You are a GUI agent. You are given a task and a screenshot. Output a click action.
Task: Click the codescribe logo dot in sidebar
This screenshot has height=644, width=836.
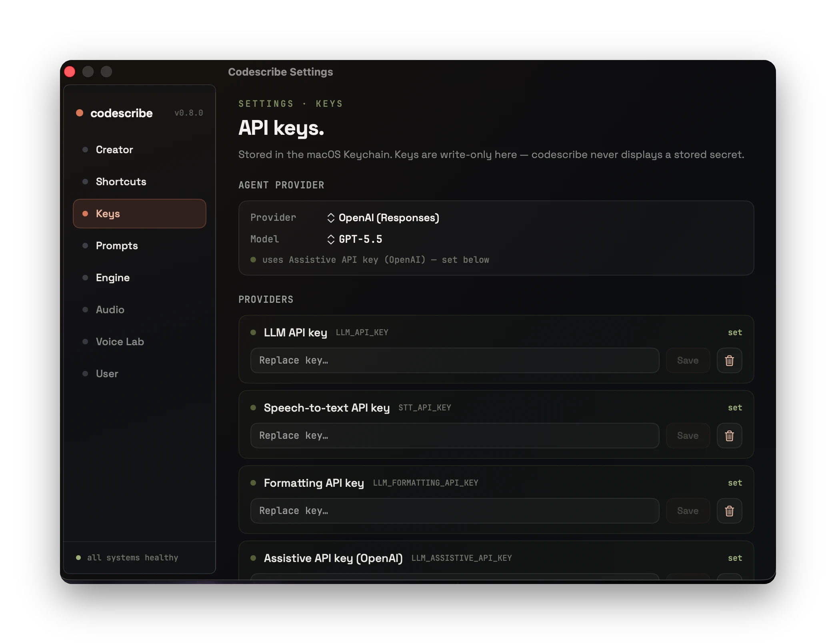point(80,113)
